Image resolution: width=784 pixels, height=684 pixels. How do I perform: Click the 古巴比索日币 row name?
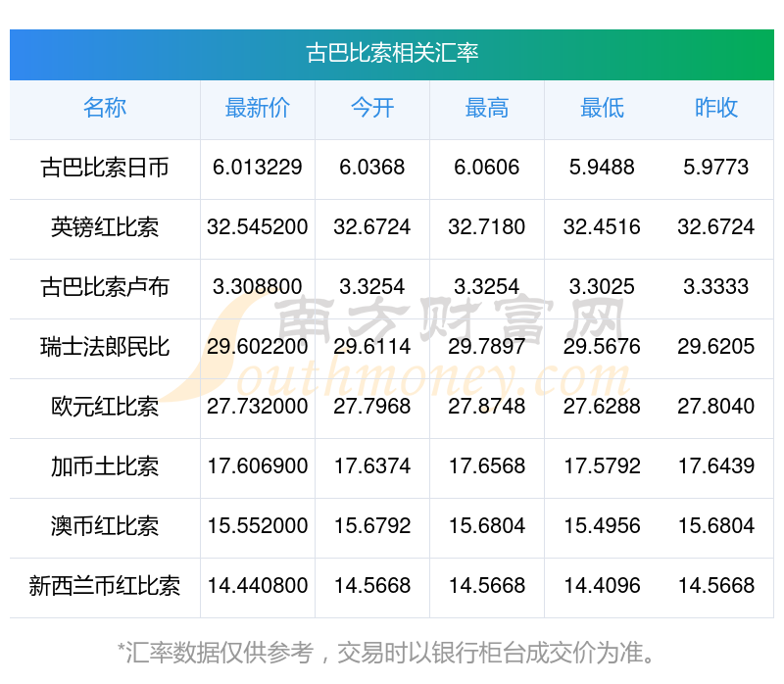click(105, 168)
